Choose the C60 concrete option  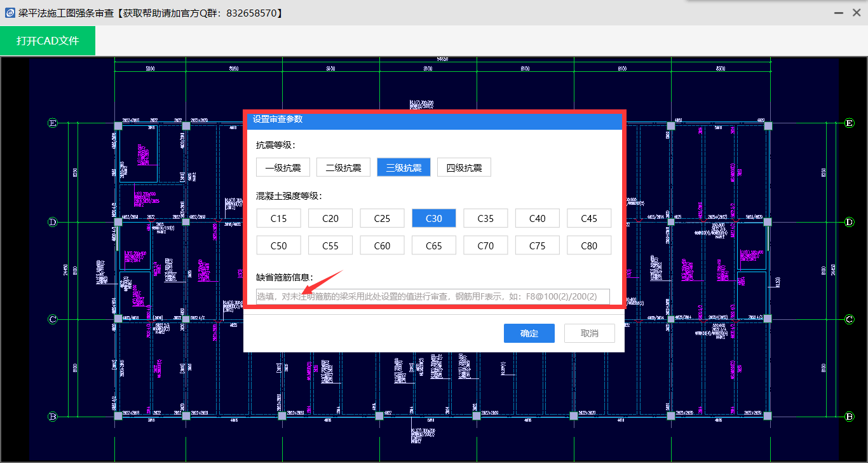click(x=382, y=246)
